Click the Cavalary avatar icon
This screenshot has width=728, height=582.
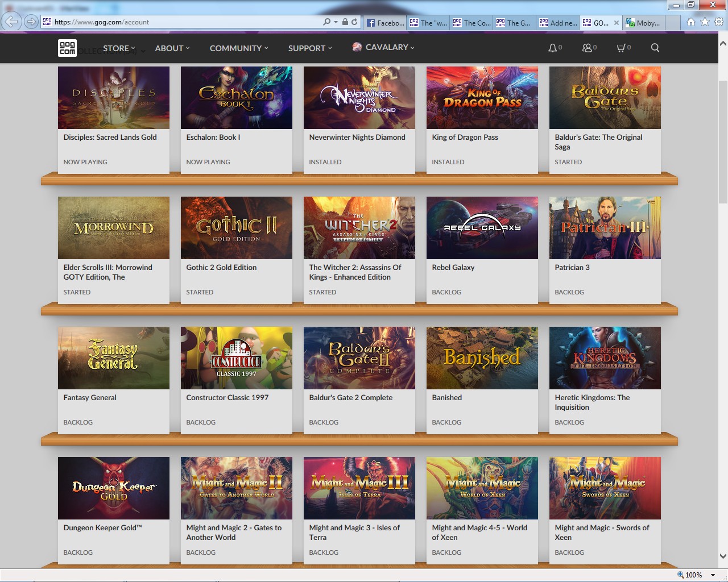click(357, 47)
